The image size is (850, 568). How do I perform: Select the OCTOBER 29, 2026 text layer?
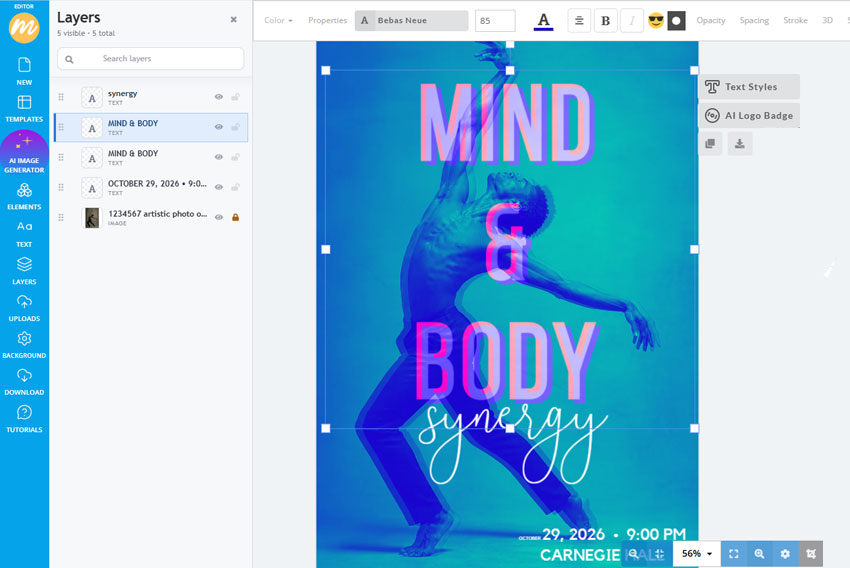(151, 188)
